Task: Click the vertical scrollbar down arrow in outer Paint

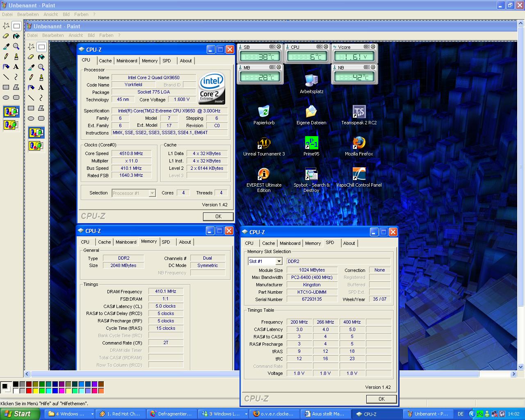Action: click(521, 367)
